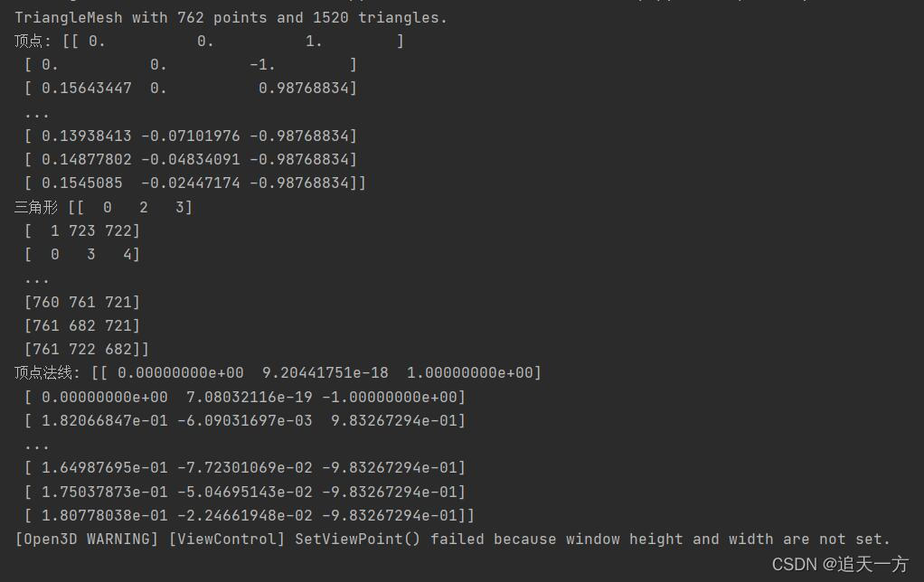This screenshot has width=924, height=582.
Task: Click the triangle row [1 723 722]
Action: (x=81, y=230)
